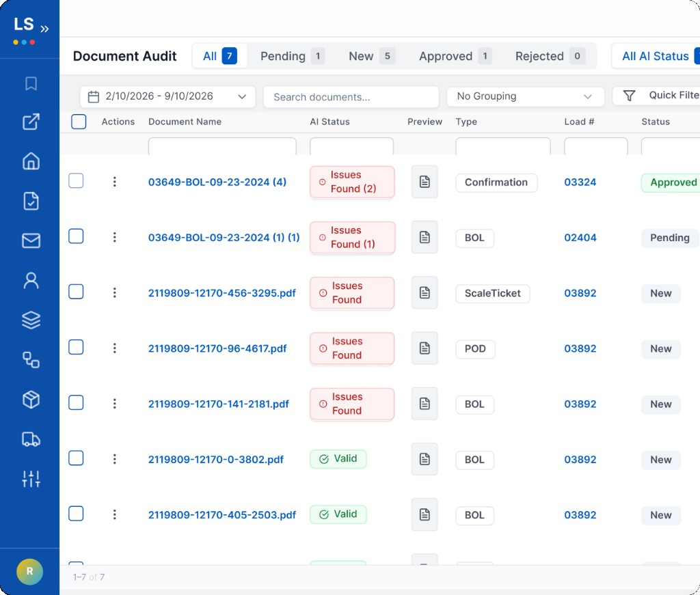Image resolution: width=700 pixels, height=595 pixels.
Task: Check the row 2119809-12170-96-4617.pdf
Action: pyautogui.click(x=76, y=347)
